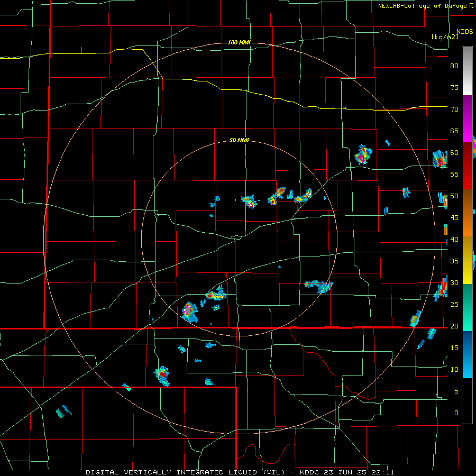Click the legend value 60
Viewport: 476px width, 476px height.
[x=454, y=153]
